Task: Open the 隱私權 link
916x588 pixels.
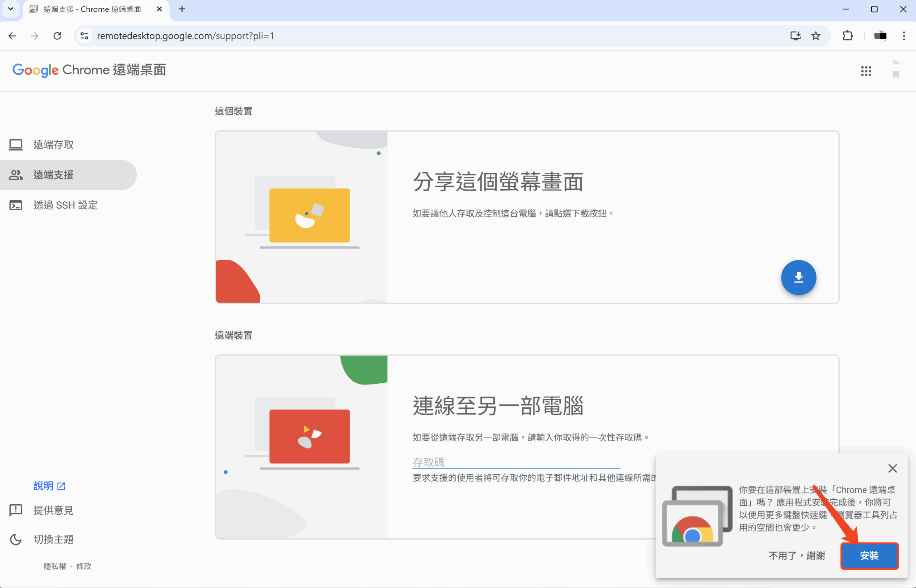Action: (x=55, y=566)
